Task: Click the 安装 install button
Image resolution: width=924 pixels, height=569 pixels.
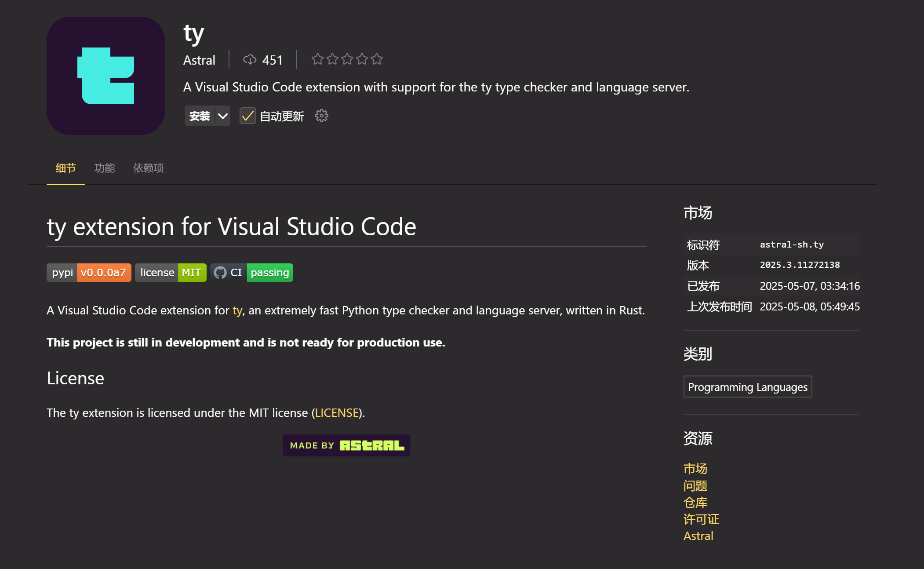Action: (x=200, y=116)
